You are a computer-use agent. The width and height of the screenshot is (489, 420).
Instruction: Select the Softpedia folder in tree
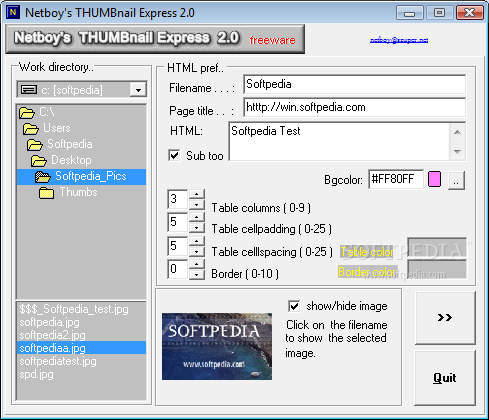[81, 144]
